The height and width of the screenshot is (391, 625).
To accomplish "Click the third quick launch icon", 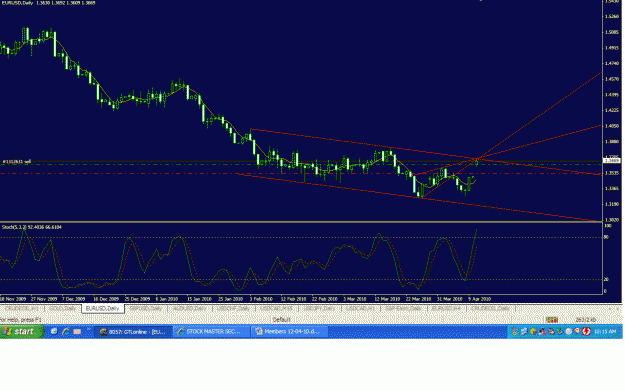I will pos(77,332).
